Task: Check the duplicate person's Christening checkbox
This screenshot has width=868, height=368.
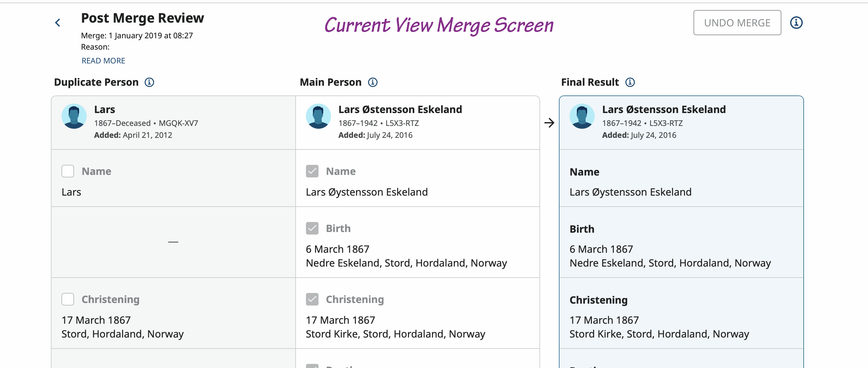Action: point(68,299)
